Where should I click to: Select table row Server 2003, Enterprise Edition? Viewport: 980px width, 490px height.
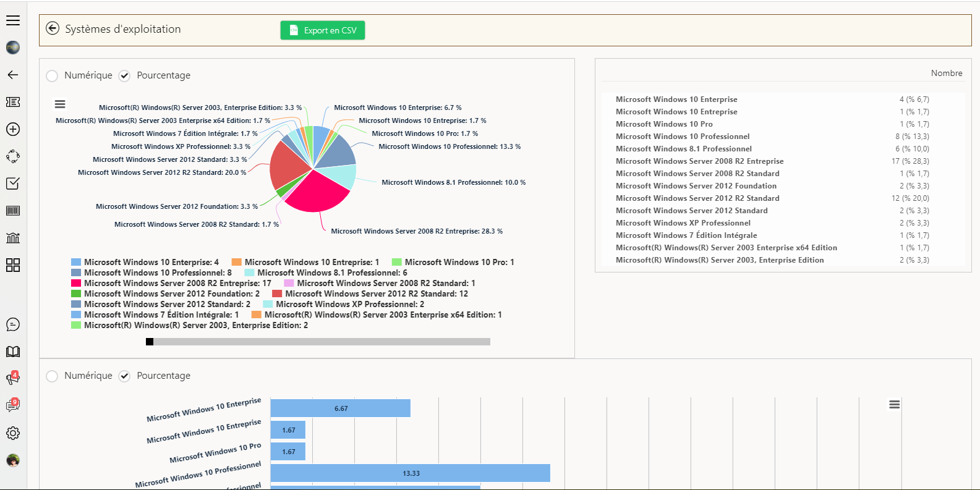coord(783,260)
